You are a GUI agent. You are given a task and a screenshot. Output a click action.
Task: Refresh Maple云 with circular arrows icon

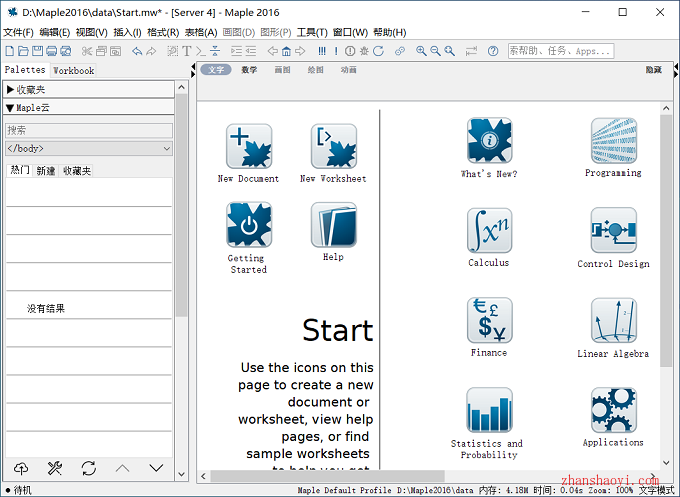[x=88, y=468]
